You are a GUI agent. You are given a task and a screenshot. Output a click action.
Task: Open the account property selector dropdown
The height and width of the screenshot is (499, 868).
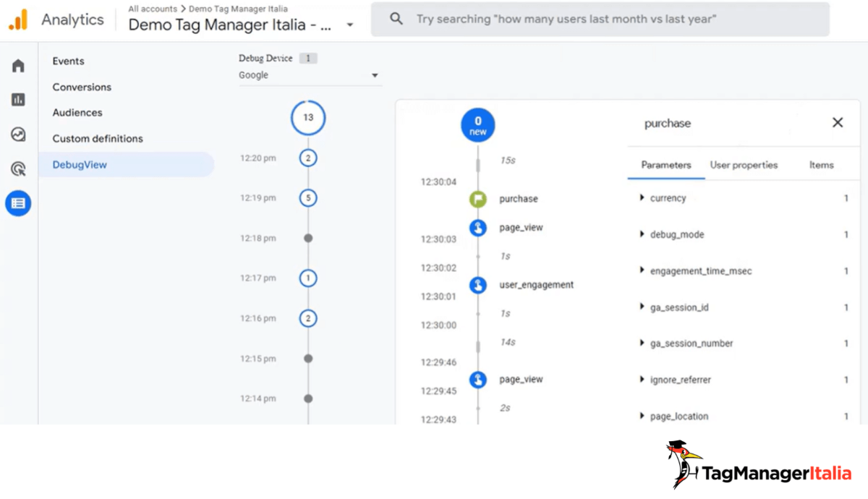[x=350, y=25]
